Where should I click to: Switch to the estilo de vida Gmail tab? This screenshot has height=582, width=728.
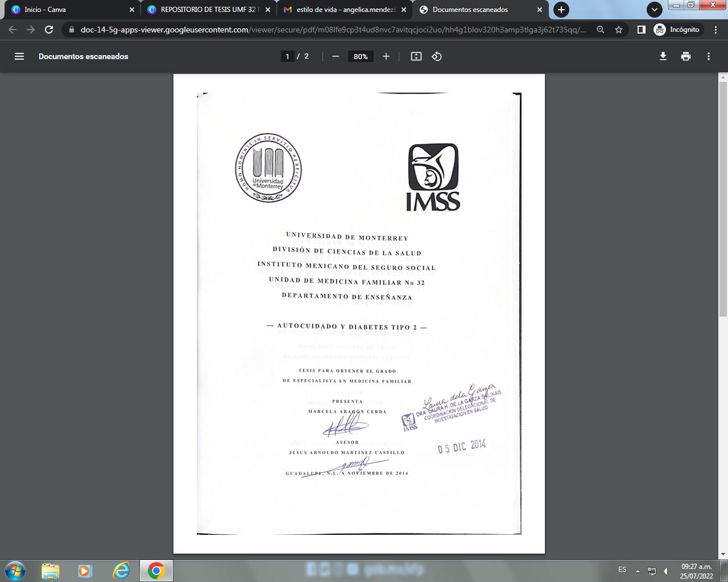point(345,10)
